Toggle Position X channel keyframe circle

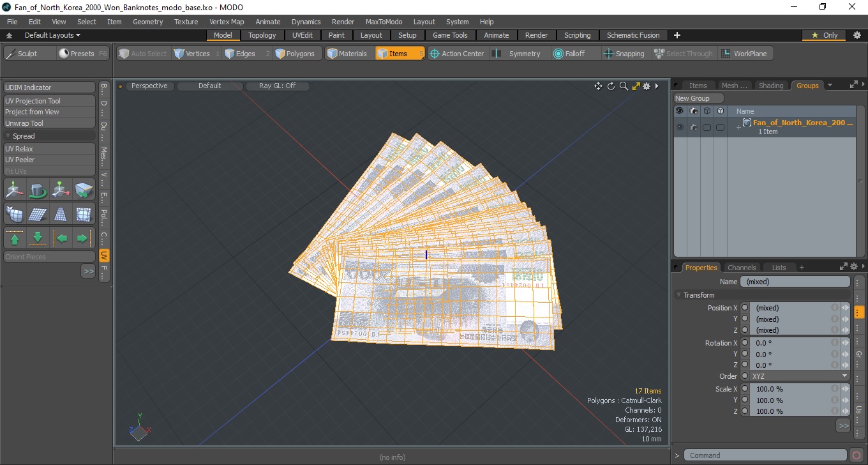click(745, 308)
